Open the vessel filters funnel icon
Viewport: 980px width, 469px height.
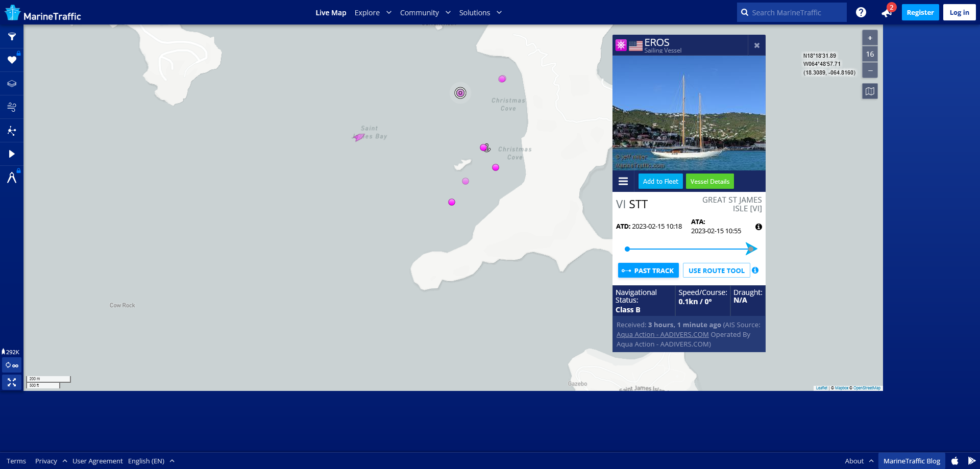(12, 37)
